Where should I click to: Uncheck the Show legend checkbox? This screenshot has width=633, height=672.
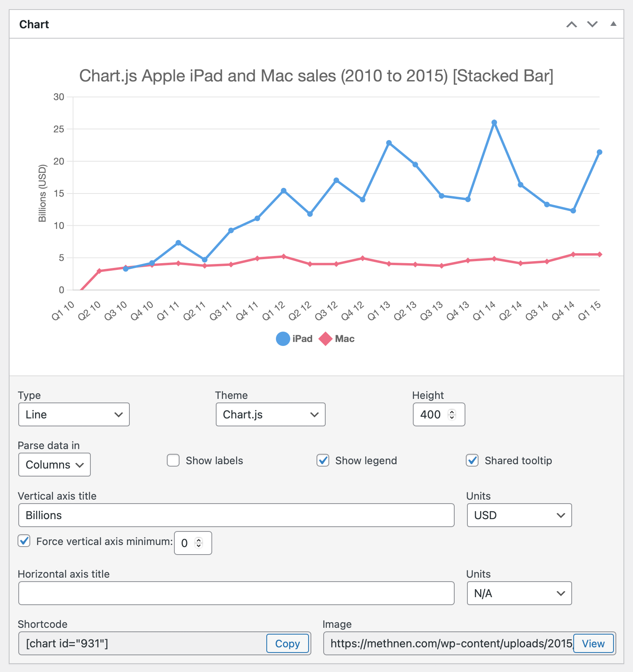[x=323, y=461]
